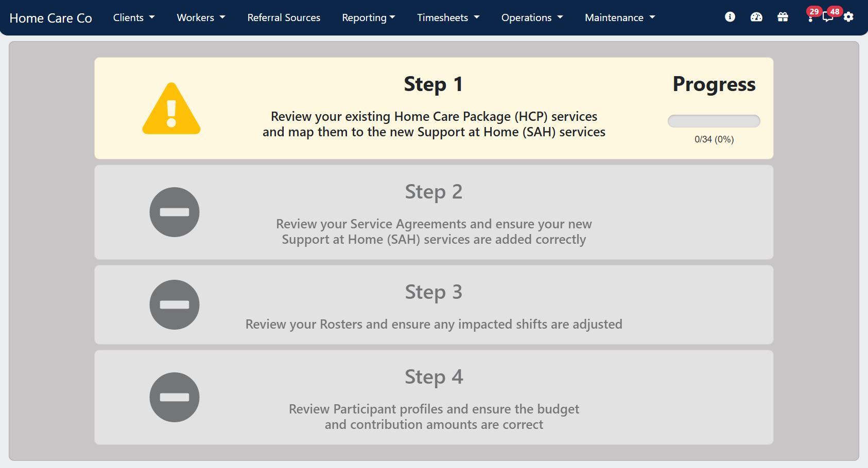
Task: Click the Home Care Co brand link
Action: coord(50,18)
